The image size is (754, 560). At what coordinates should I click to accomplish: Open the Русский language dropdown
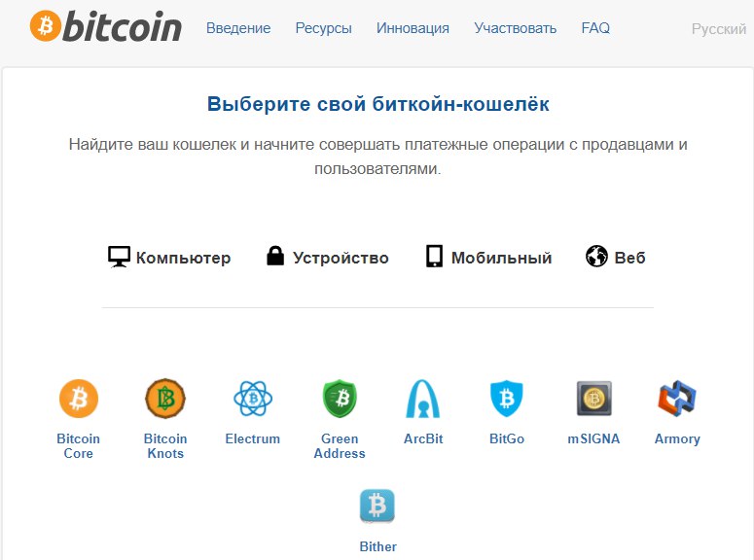point(718,29)
